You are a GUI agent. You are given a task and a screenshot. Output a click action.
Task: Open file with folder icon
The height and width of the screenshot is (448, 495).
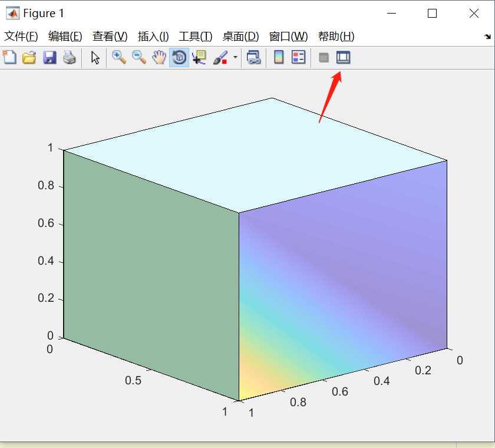click(29, 58)
